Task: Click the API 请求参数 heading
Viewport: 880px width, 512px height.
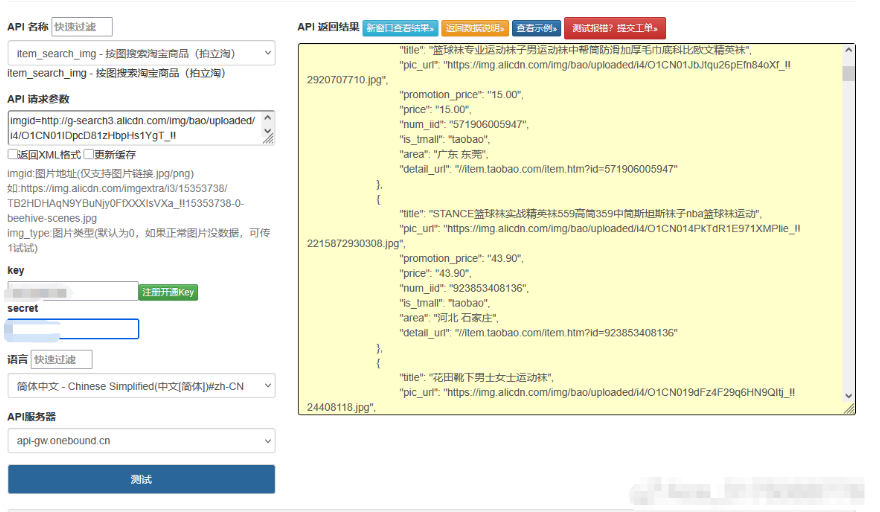Action: 38,99
